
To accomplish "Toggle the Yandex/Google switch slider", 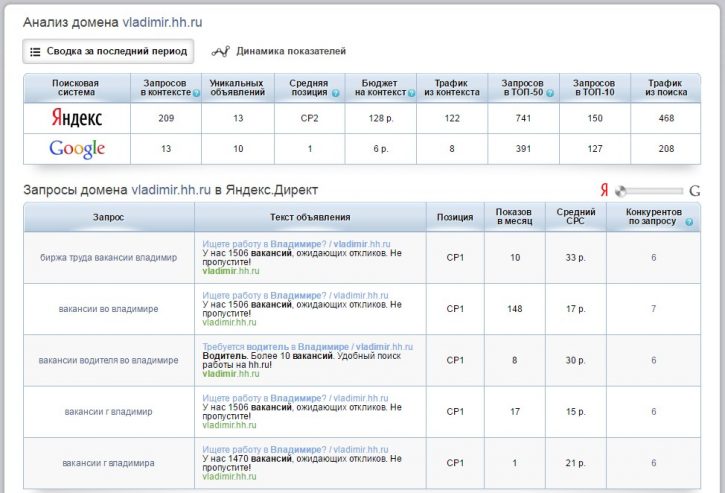I will [649, 191].
